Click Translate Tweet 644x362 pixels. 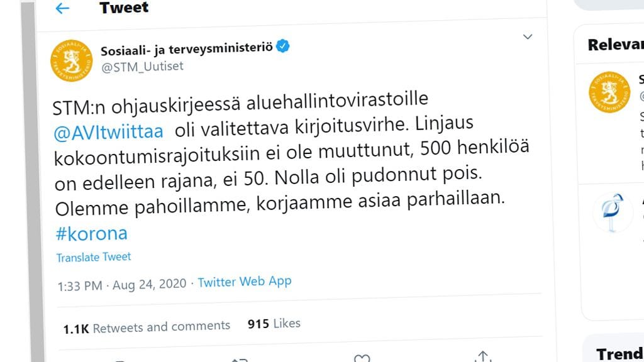(x=94, y=257)
